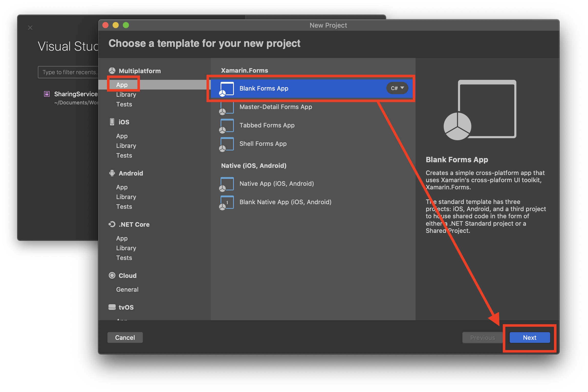Image resolution: width=588 pixels, height=392 pixels.
Task: Select the Cloud category icon
Action: point(112,275)
